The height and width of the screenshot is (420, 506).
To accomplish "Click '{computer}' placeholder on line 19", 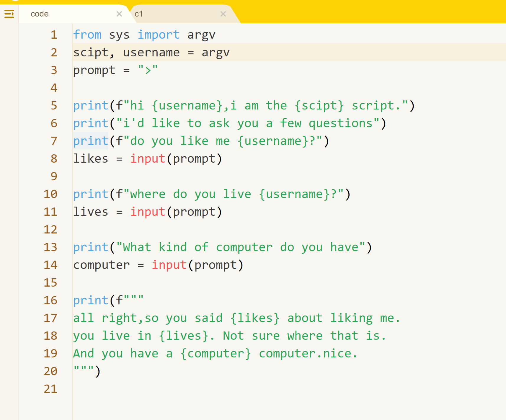I will (216, 354).
